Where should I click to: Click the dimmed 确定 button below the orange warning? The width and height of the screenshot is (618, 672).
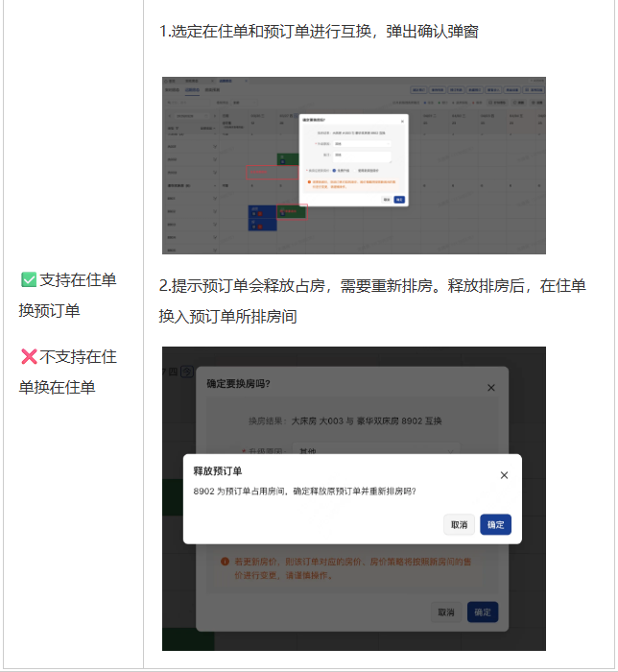[x=483, y=612]
